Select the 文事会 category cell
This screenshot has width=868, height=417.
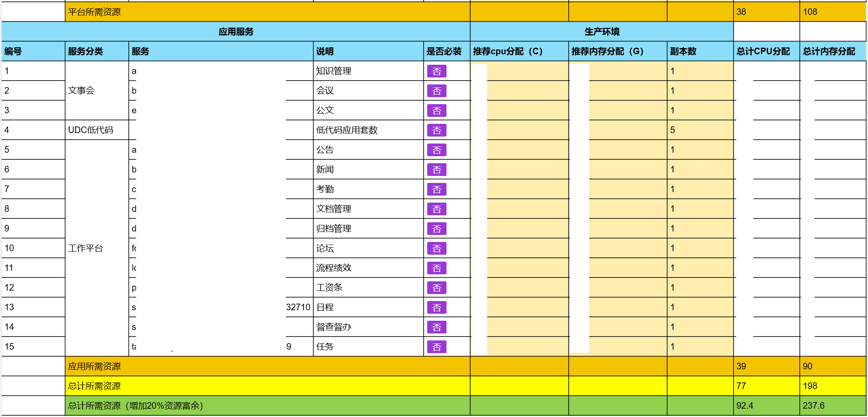click(97, 91)
